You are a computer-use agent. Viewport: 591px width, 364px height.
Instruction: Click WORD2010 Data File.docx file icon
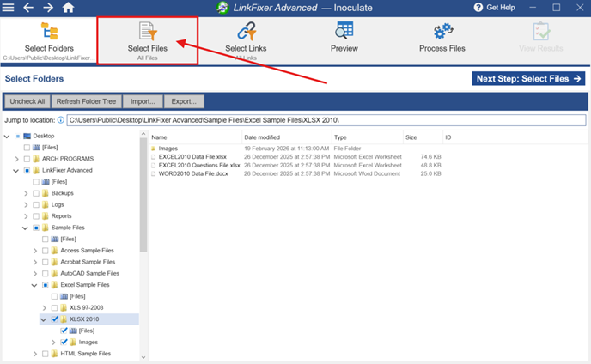pyautogui.click(x=154, y=173)
